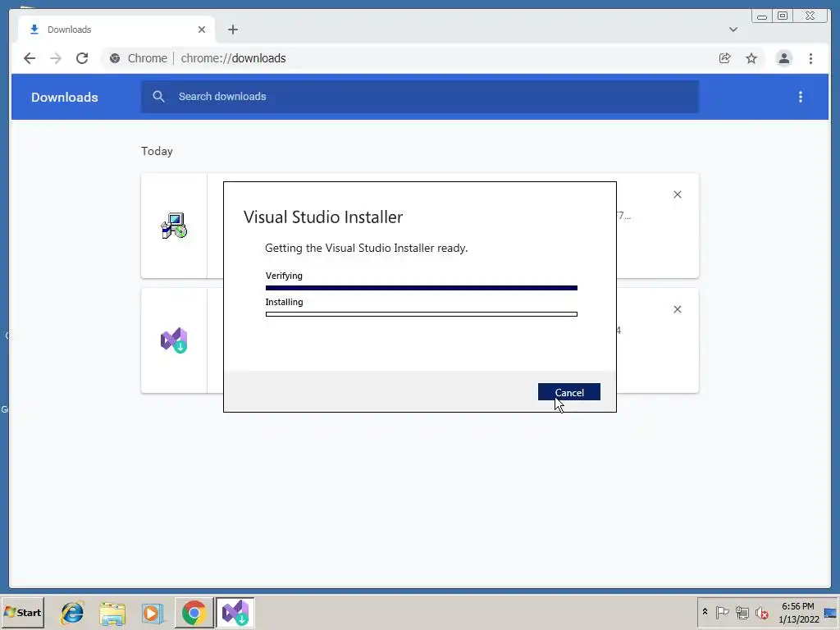The image size is (840, 630).
Task: Open Windows Media Player from the taskbar
Action: click(x=152, y=613)
